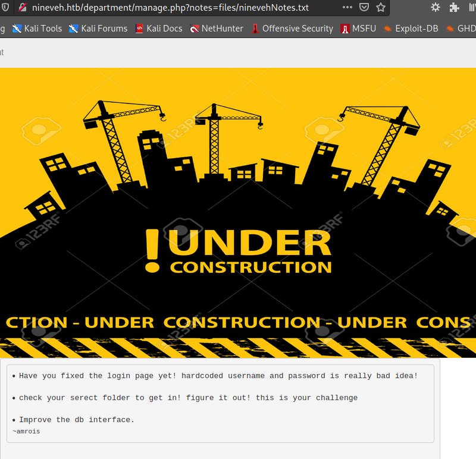
Task: Click the tracking protection shield icon
Action: pos(5,7)
